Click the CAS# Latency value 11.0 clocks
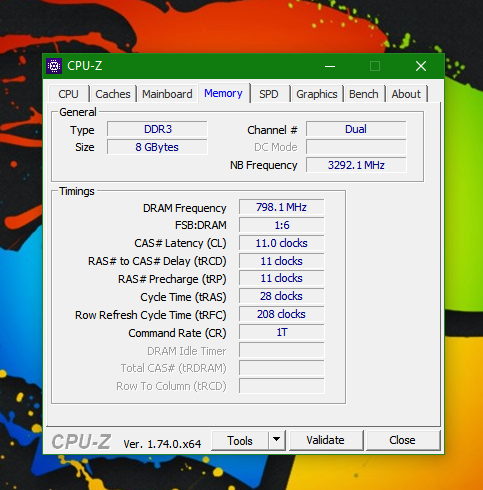This screenshot has width=483, height=490. [x=282, y=243]
